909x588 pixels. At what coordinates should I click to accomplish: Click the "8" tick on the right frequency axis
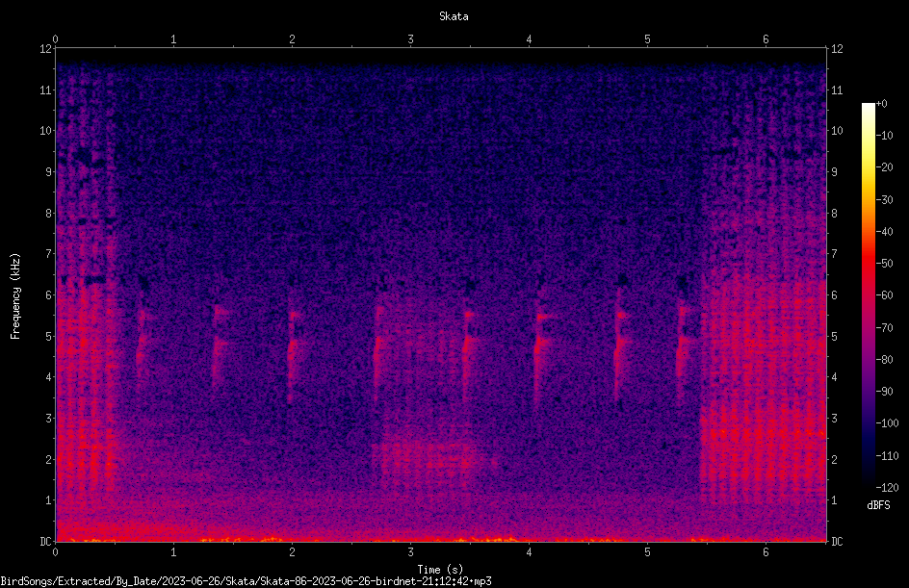834,214
